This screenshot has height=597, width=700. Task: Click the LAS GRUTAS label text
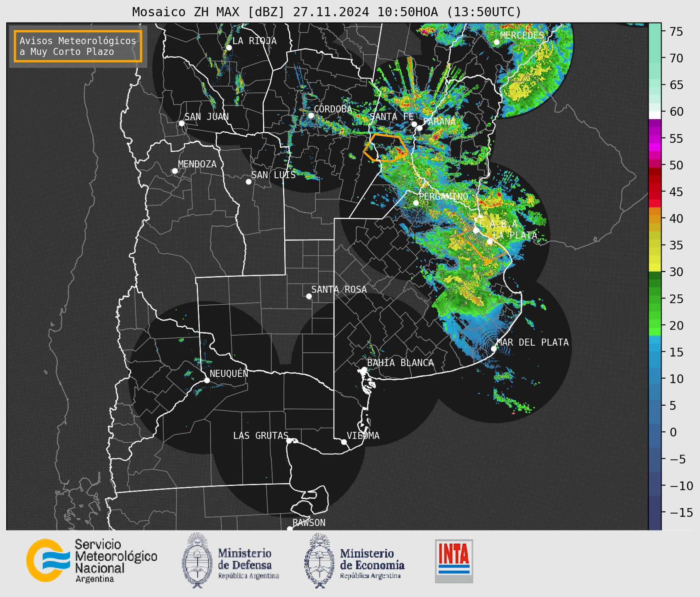point(261,436)
